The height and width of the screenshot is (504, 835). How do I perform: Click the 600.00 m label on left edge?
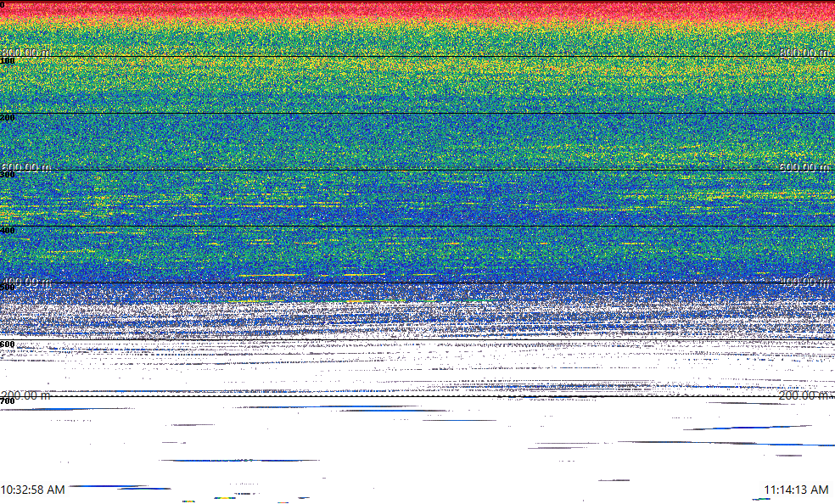pos(25,167)
